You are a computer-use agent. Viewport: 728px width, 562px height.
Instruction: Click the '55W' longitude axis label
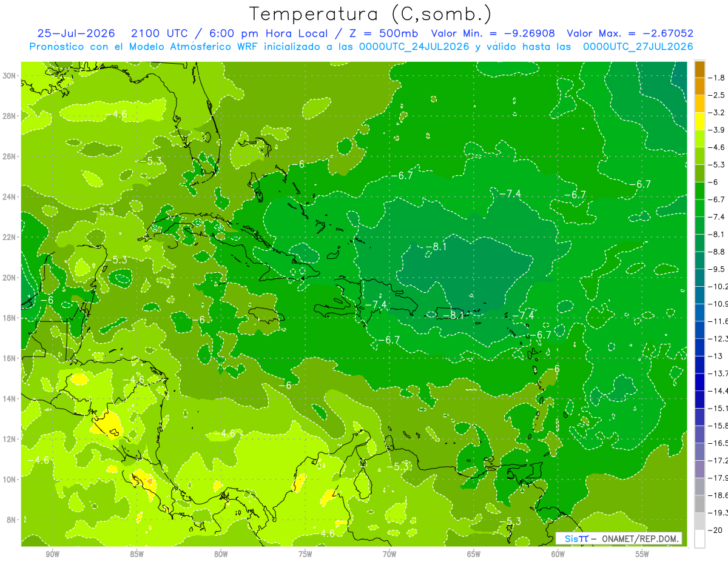642,554
